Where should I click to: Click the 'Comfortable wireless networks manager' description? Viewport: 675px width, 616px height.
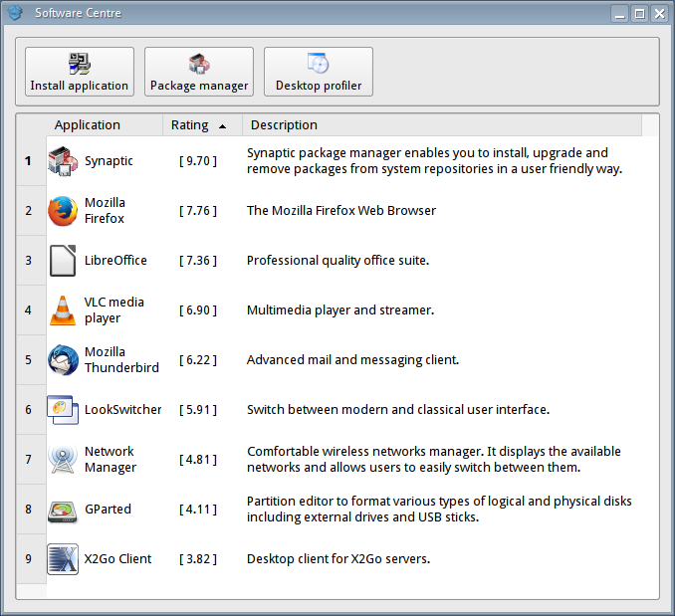[x=434, y=460]
